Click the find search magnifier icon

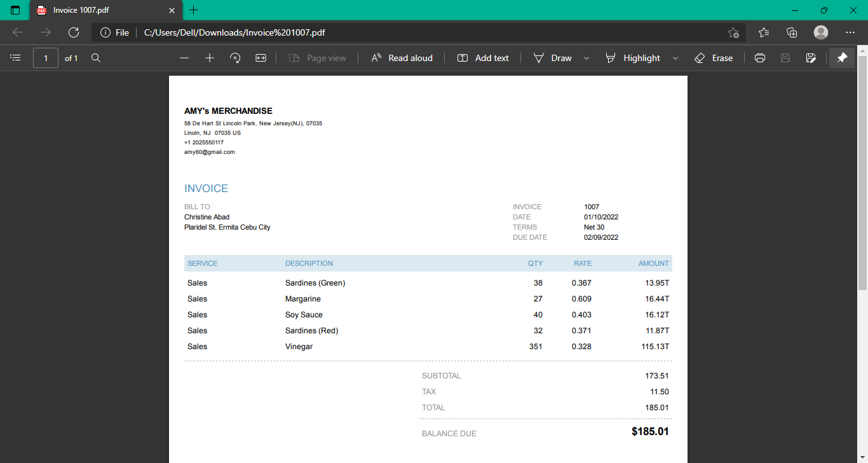tap(96, 58)
